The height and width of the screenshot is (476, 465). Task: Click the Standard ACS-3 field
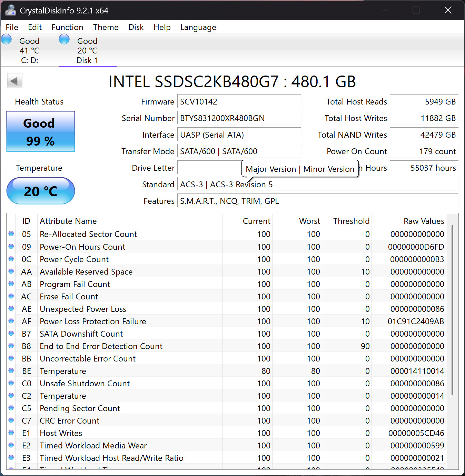point(318,185)
